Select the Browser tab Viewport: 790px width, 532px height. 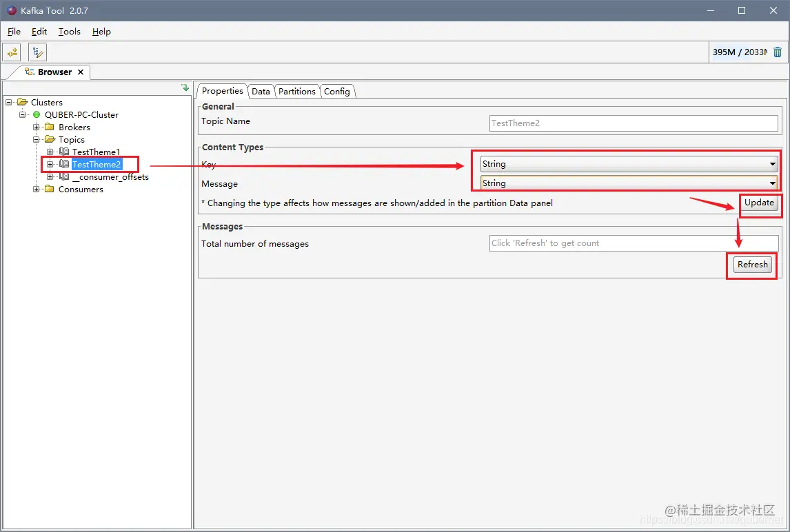point(54,72)
